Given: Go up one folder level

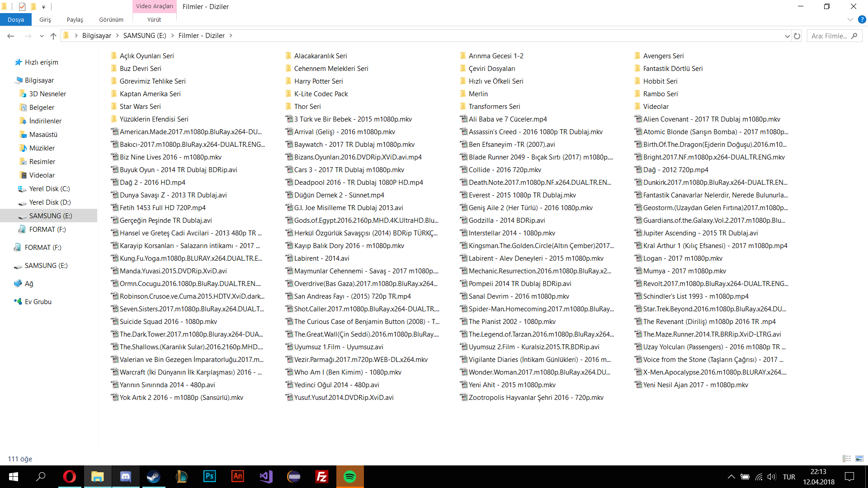Looking at the screenshot, I should [x=53, y=36].
